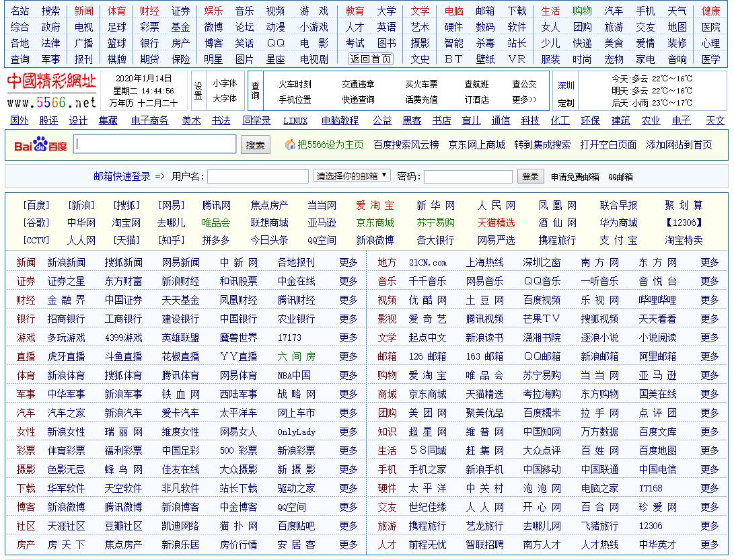Open the 话费充值 link

[x=421, y=99]
